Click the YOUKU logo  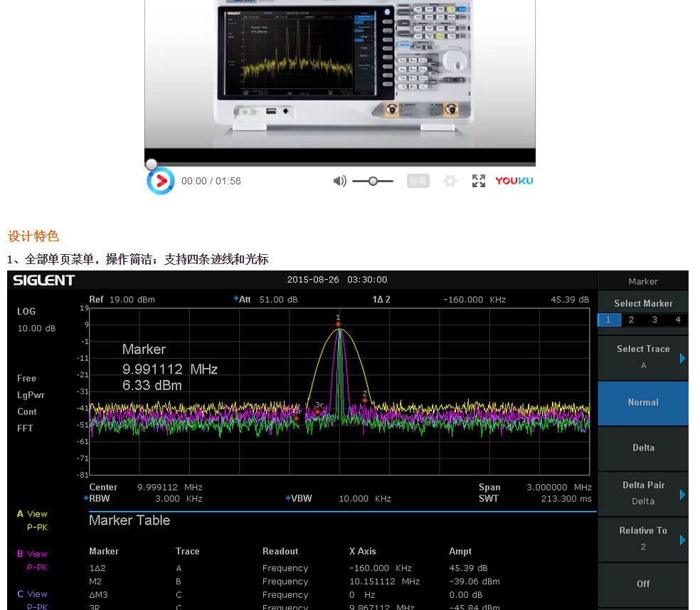tap(514, 181)
